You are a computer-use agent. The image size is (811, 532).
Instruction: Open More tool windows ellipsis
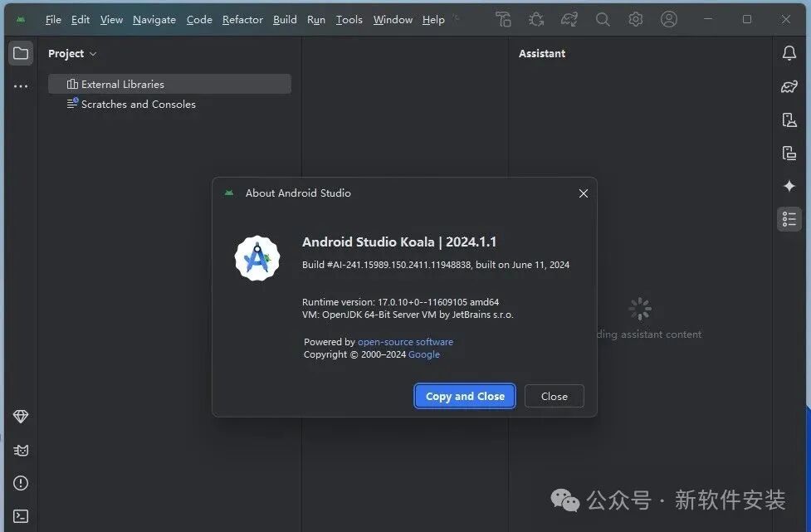pos(21,86)
